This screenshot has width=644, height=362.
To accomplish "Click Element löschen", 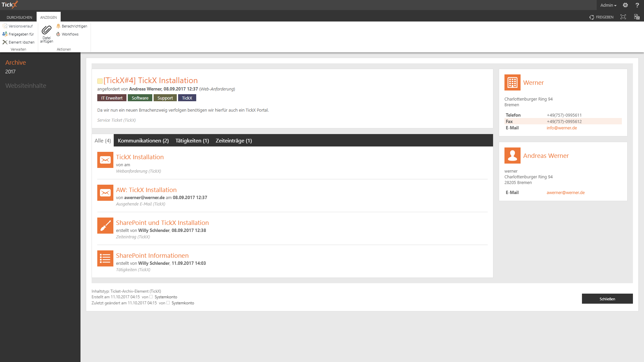I will click(19, 42).
